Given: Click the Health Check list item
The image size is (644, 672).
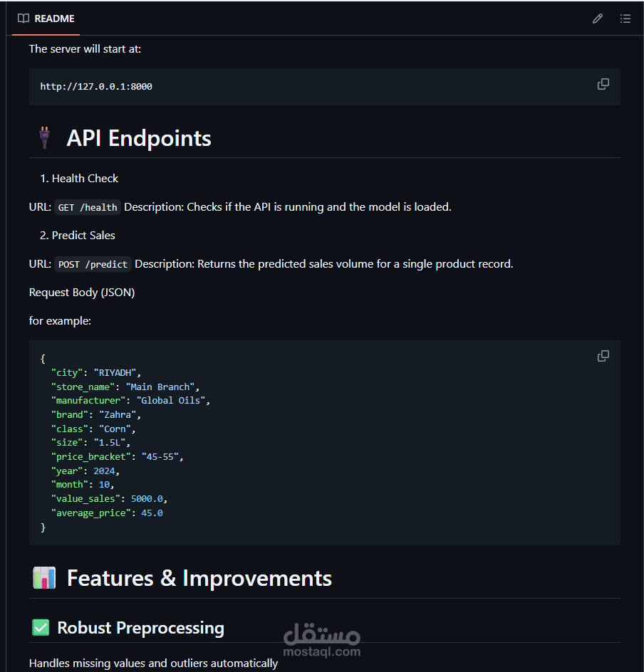Looking at the screenshot, I should pos(85,179).
